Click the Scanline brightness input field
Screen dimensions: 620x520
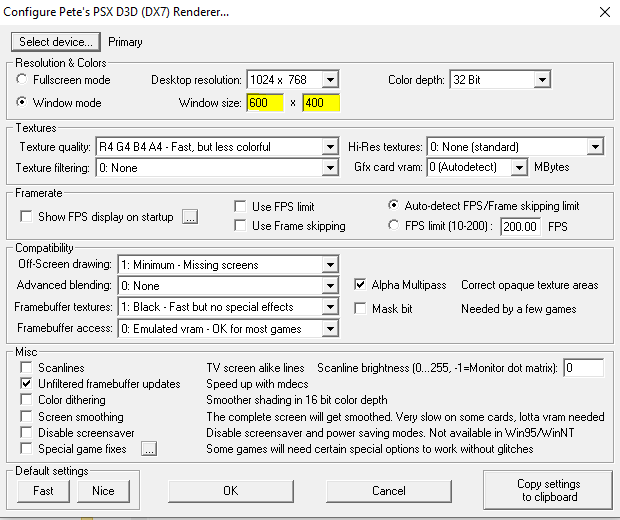[x=584, y=368]
